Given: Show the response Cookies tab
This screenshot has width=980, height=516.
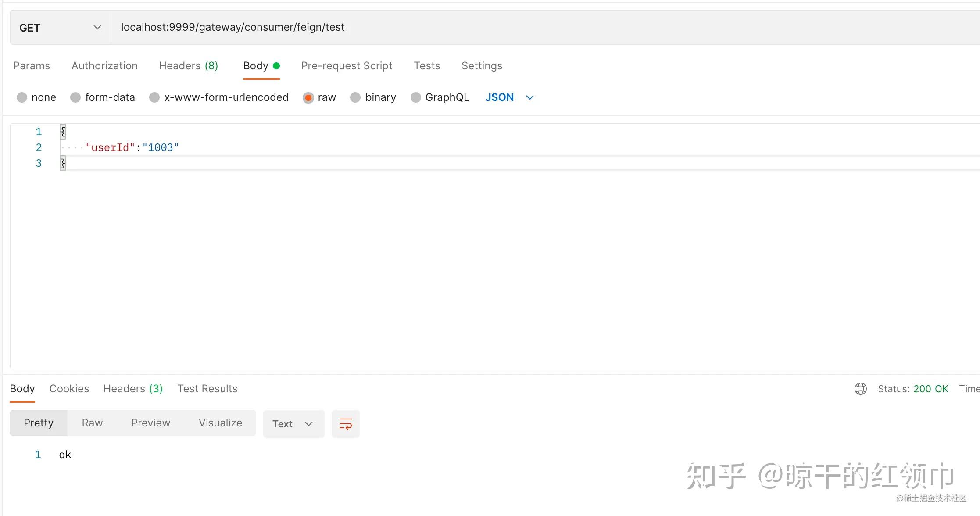Looking at the screenshot, I should click(x=69, y=389).
